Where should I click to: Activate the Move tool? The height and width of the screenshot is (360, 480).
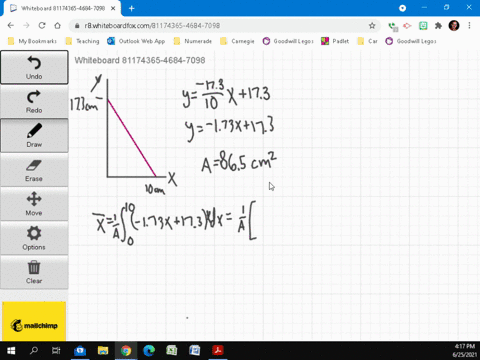34,204
